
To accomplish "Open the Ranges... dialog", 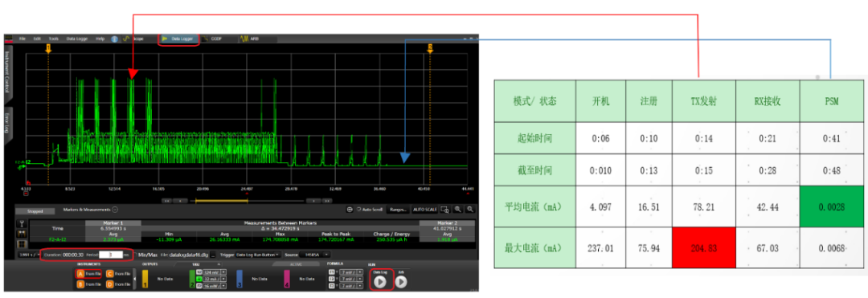I will coord(398,210).
